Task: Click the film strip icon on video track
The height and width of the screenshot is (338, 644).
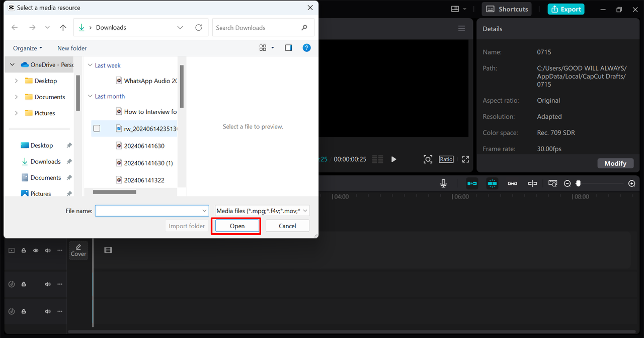Action: click(x=108, y=250)
